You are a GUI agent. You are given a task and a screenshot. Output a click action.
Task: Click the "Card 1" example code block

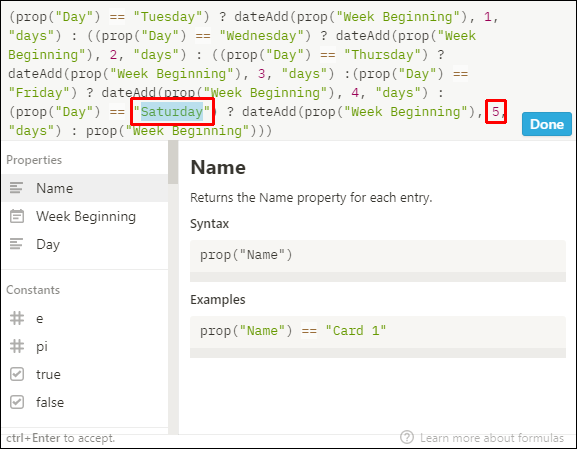[378, 337]
